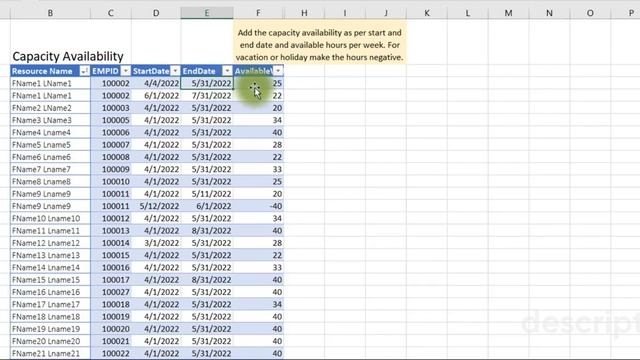Select EMPID cell 100019

[x=111, y=316]
